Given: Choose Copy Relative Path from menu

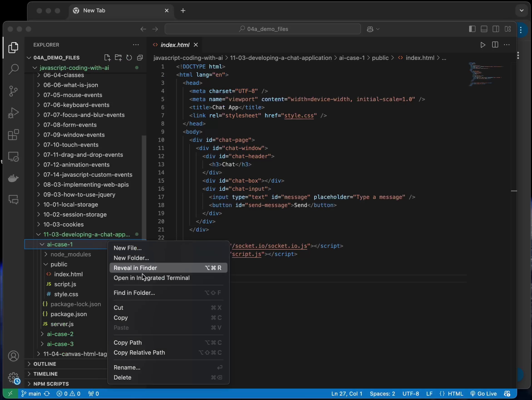Looking at the screenshot, I should point(168,352).
